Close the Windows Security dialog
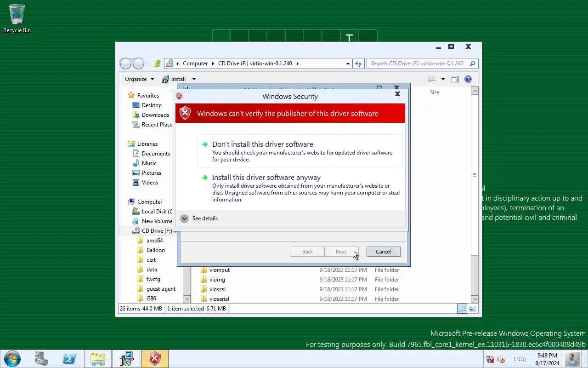This screenshot has width=588, height=368. 397,94
